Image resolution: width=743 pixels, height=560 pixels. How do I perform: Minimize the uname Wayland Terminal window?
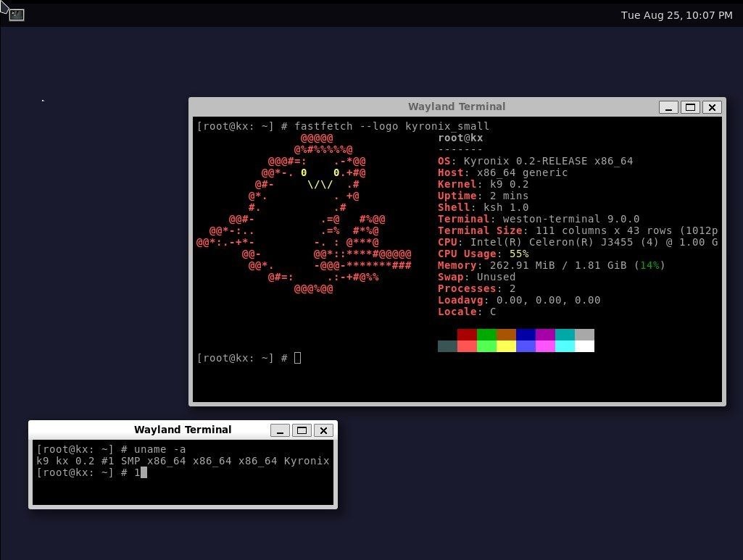tap(280, 430)
